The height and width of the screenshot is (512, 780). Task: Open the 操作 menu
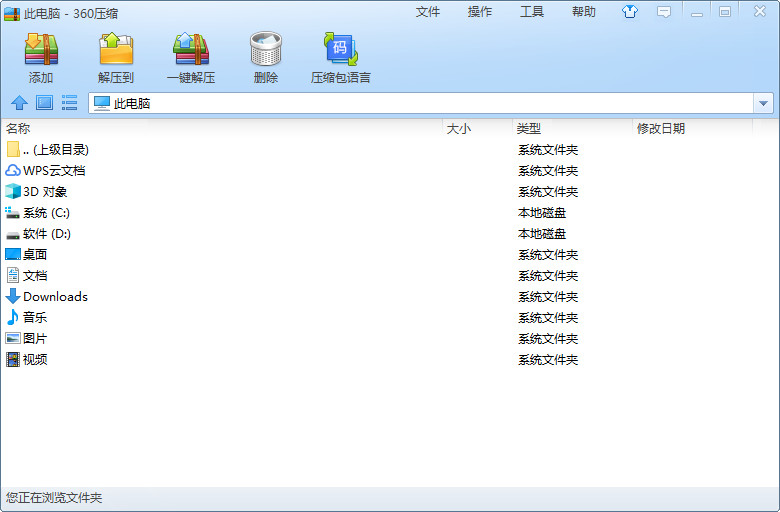(x=480, y=11)
